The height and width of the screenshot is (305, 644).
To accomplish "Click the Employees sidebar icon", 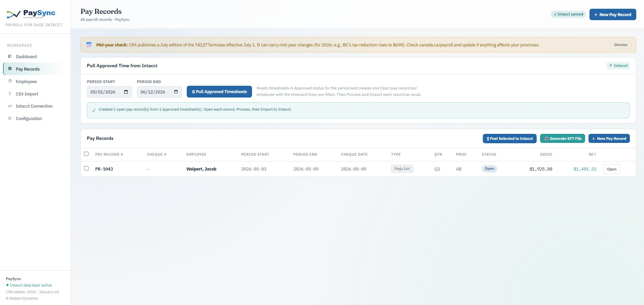I will pos(10,81).
